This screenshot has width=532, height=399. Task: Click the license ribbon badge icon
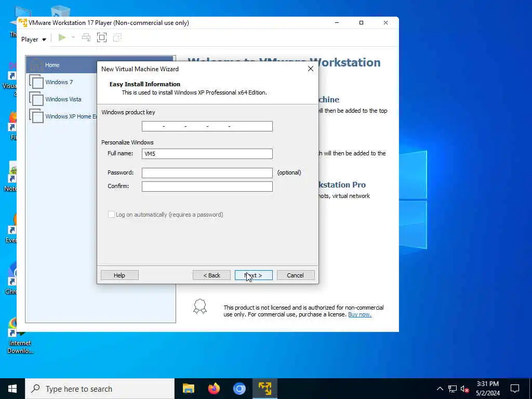[200, 307]
